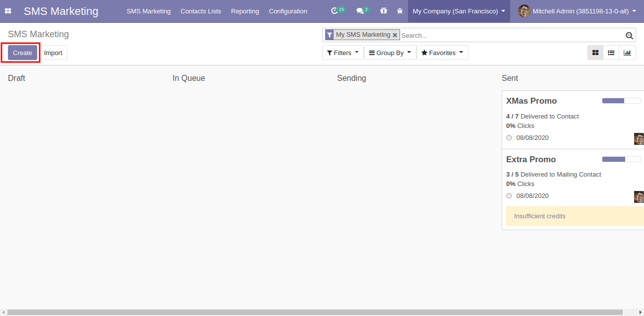Image resolution: width=644 pixels, height=316 pixels.
Task: Click the Sent column header
Action: 510,78
